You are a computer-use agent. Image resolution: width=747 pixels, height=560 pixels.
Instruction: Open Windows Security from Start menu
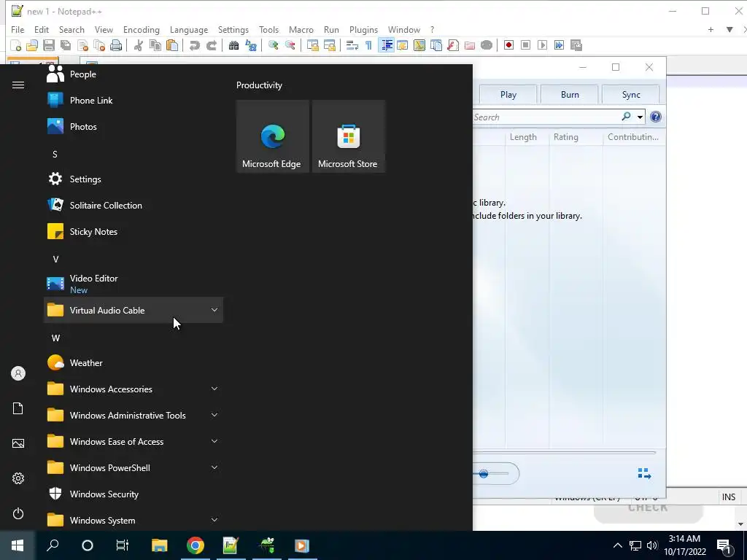point(133,494)
